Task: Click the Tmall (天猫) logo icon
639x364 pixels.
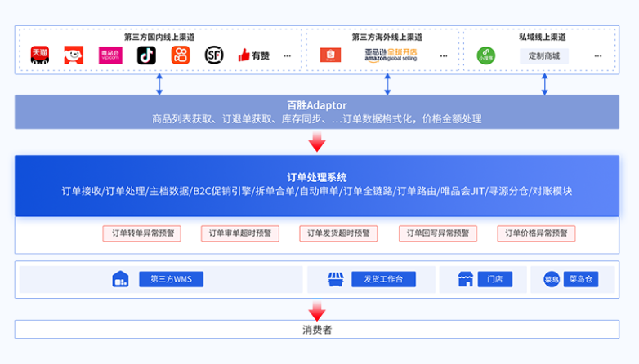Action: point(40,55)
